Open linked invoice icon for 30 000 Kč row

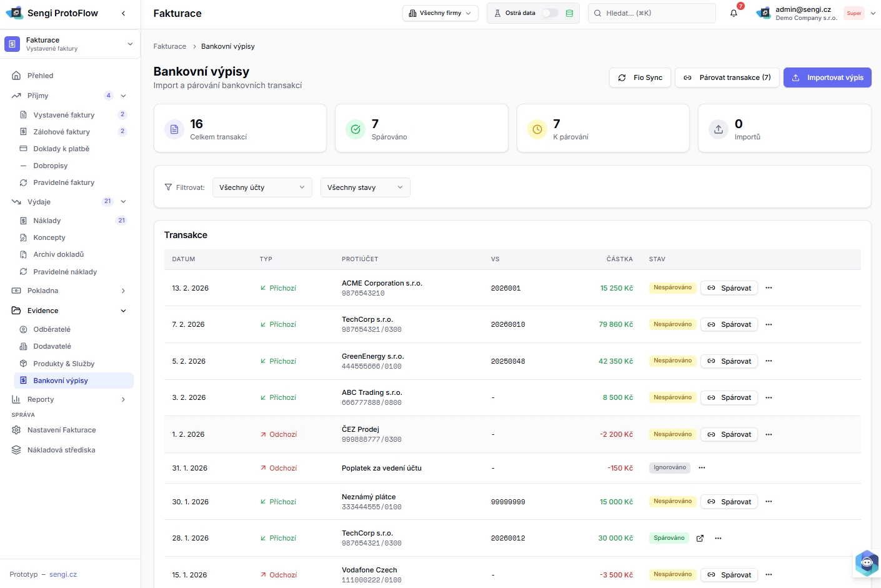click(x=700, y=538)
